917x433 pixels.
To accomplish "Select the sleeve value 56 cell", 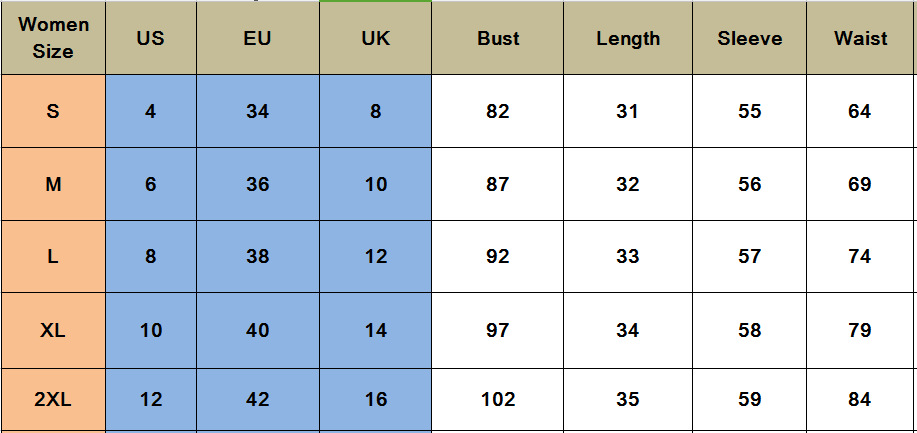I will (750, 184).
